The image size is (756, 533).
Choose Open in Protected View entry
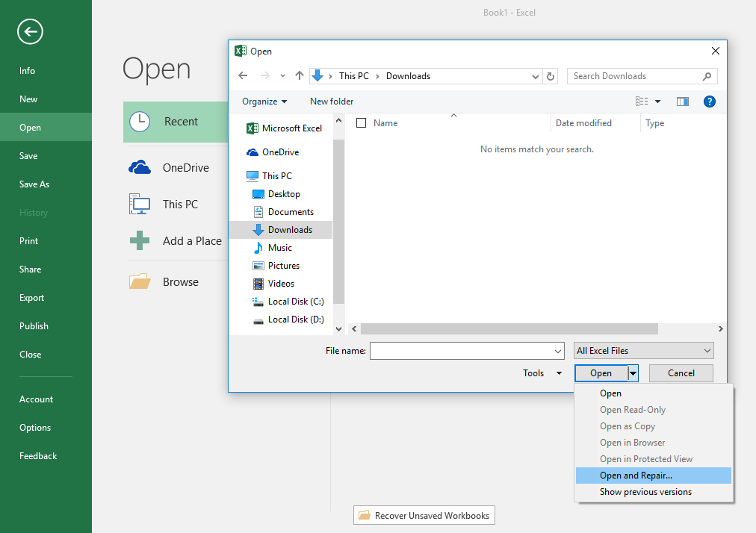[x=654, y=459]
